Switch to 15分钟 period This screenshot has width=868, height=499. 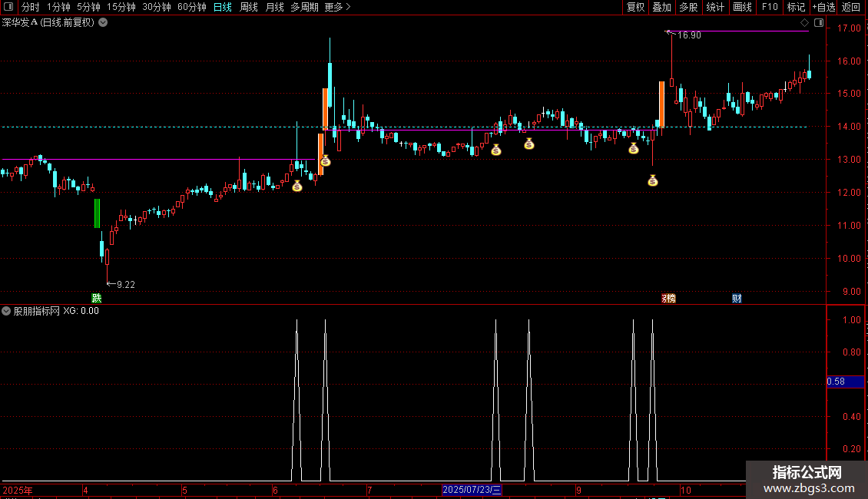click(x=121, y=7)
